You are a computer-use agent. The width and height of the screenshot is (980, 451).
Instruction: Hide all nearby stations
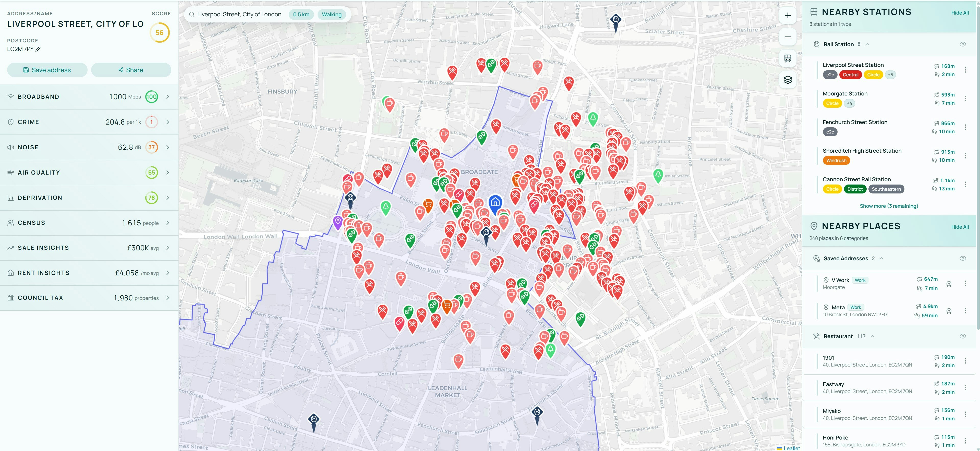click(960, 13)
